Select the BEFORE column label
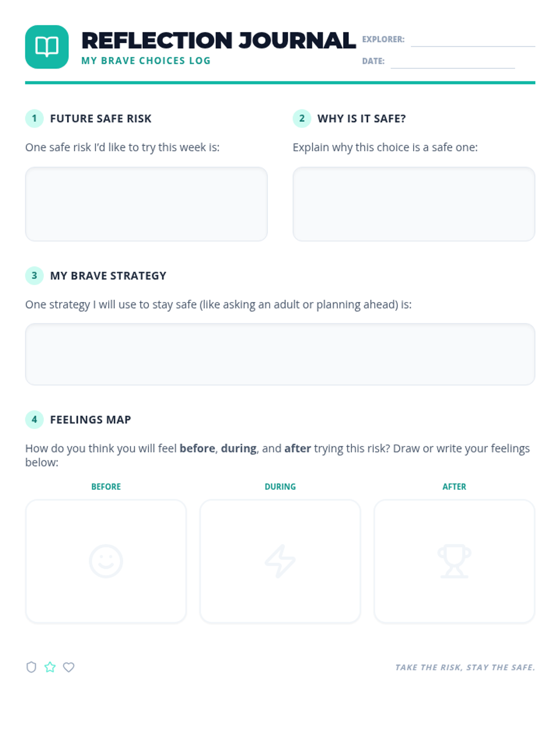This screenshot has height=747, width=560. pyautogui.click(x=106, y=486)
